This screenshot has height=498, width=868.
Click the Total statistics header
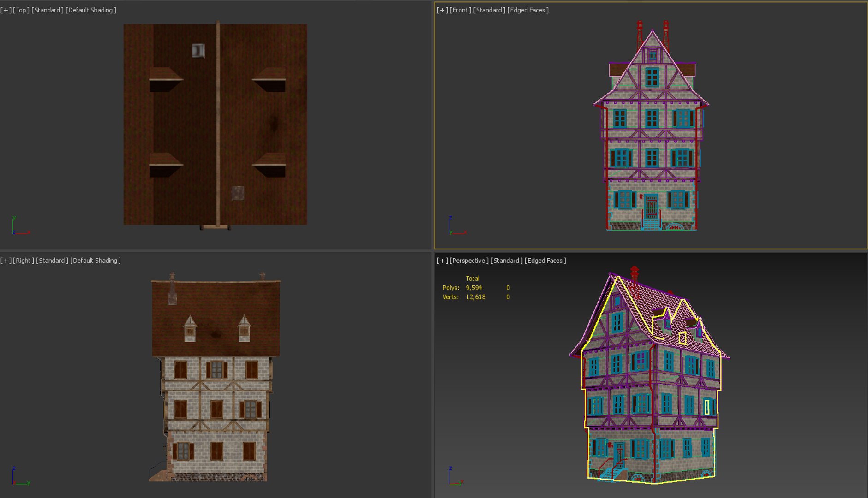pos(473,279)
